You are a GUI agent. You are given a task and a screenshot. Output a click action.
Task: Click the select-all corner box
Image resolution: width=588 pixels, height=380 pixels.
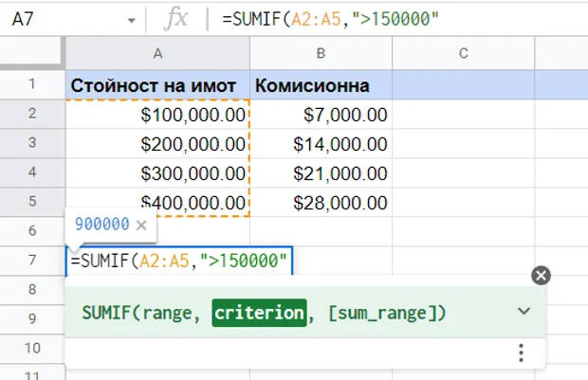31,51
